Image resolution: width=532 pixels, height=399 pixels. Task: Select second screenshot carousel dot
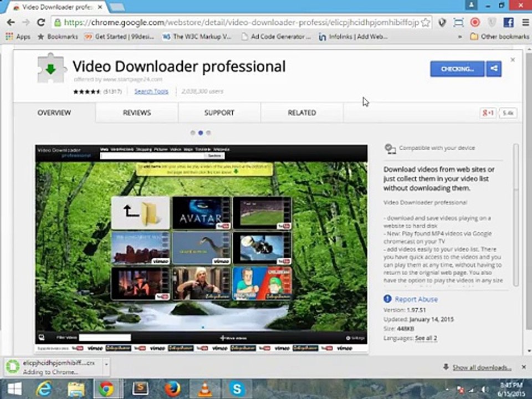click(x=201, y=132)
